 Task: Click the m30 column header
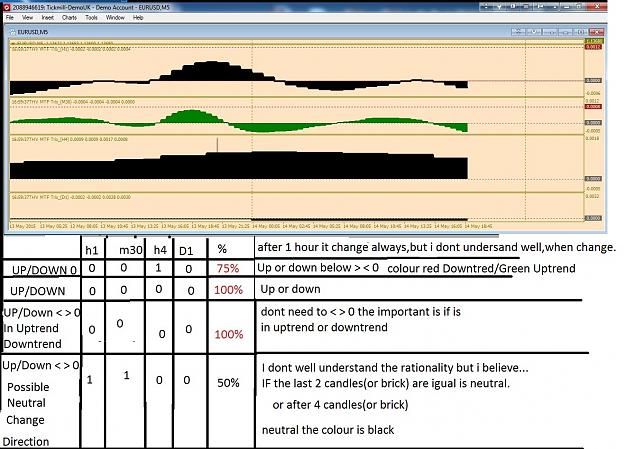coord(131,250)
